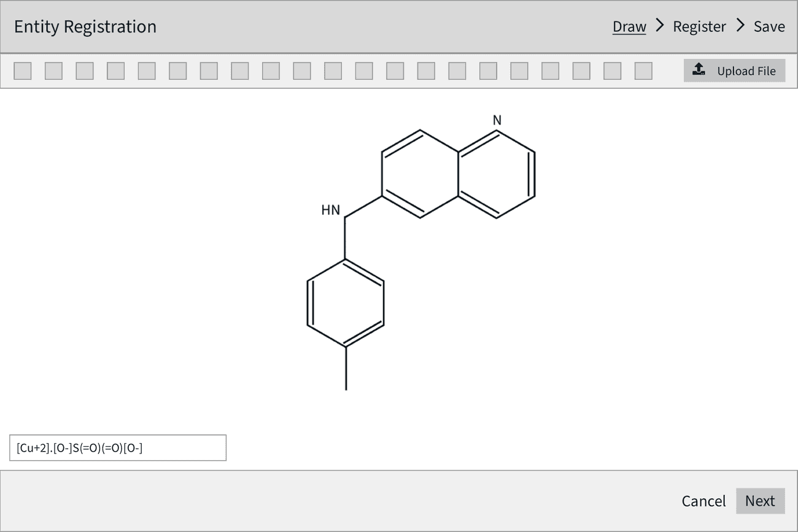The height and width of the screenshot is (532, 798).
Task: Select the third sketcher toolbar tool
Action: (x=84, y=71)
